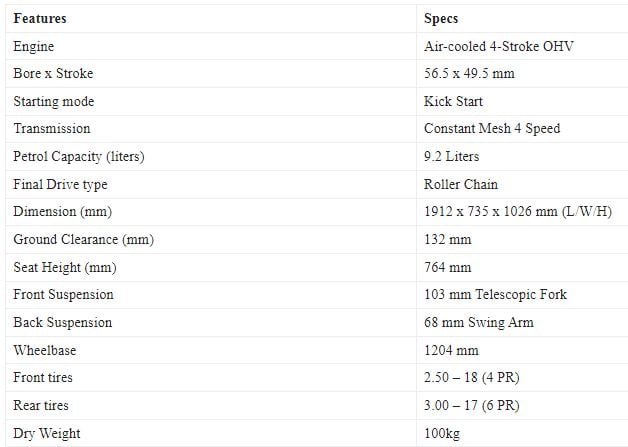This screenshot has width=628, height=447.
Task: Click the "103 mm Telescopic Fork" cell
Action: click(x=495, y=295)
